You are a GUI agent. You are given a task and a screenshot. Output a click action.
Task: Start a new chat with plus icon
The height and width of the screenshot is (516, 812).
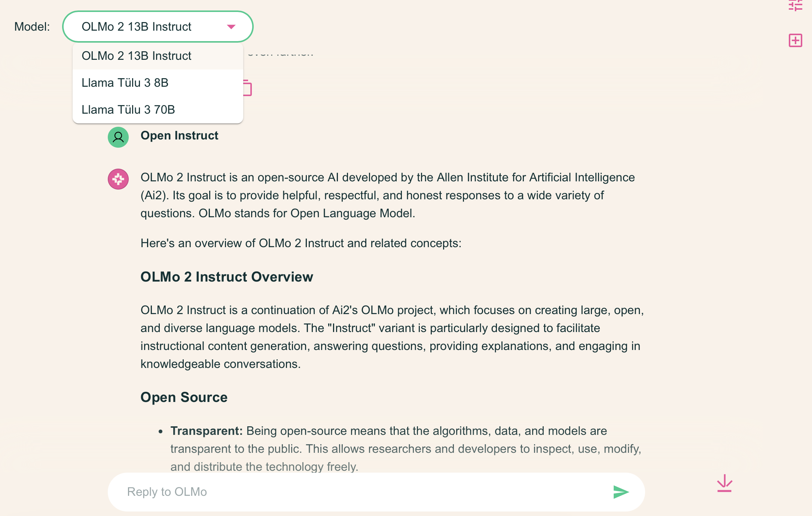click(795, 40)
